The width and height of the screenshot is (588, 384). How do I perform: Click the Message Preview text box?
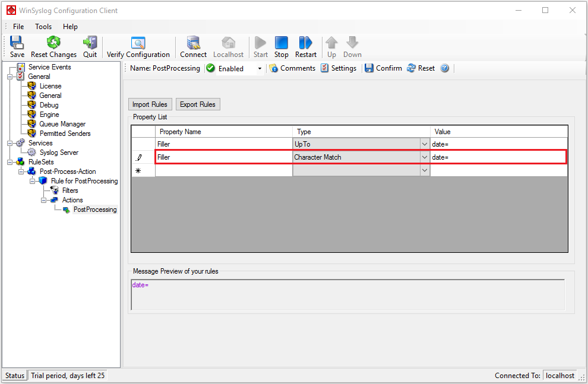pos(347,295)
